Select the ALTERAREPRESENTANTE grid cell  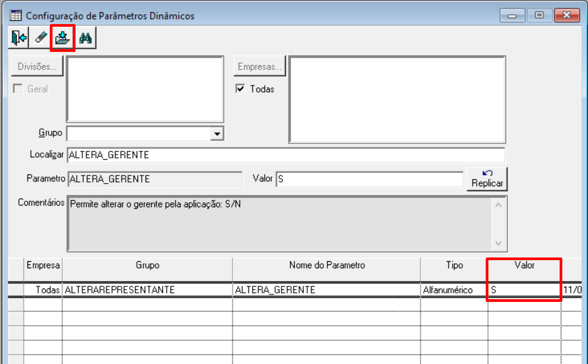click(147, 290)
